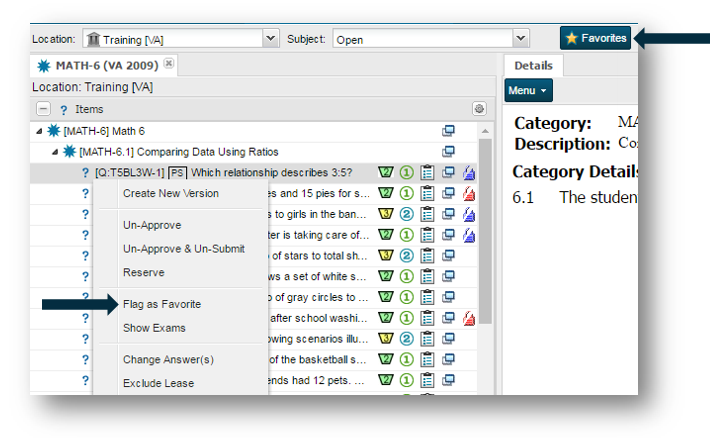Open the Location dropdown arrow

[270, 38]
